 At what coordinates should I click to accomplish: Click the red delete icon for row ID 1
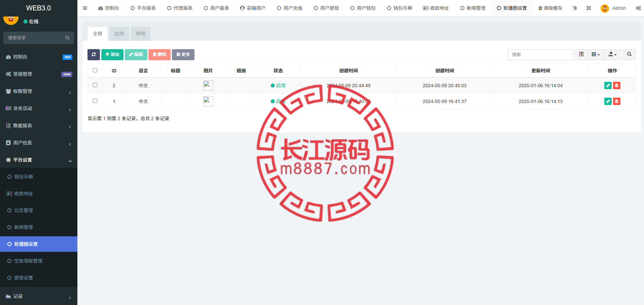point(617,101)
